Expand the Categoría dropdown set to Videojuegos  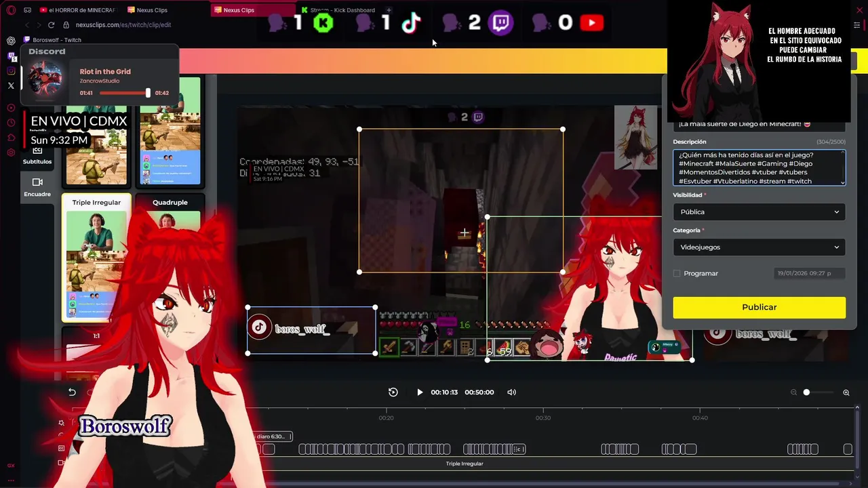(759, 247)
